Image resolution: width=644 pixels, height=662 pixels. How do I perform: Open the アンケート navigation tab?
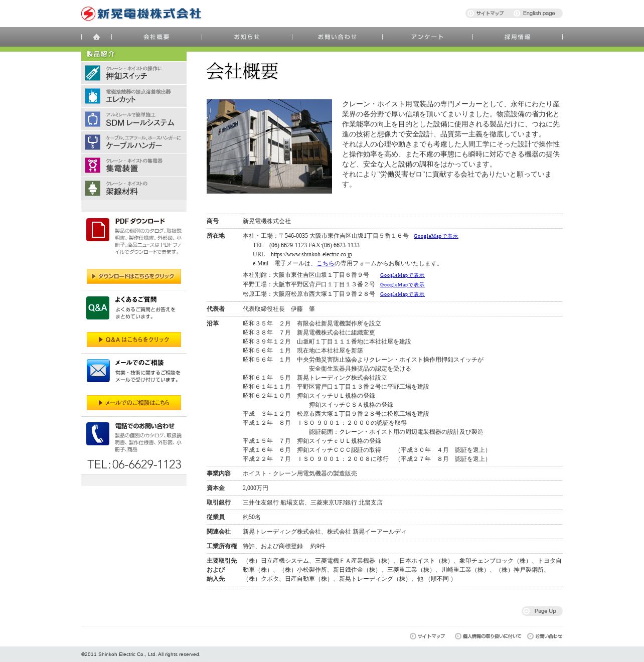pyautogui.click(x=427, y=37)
